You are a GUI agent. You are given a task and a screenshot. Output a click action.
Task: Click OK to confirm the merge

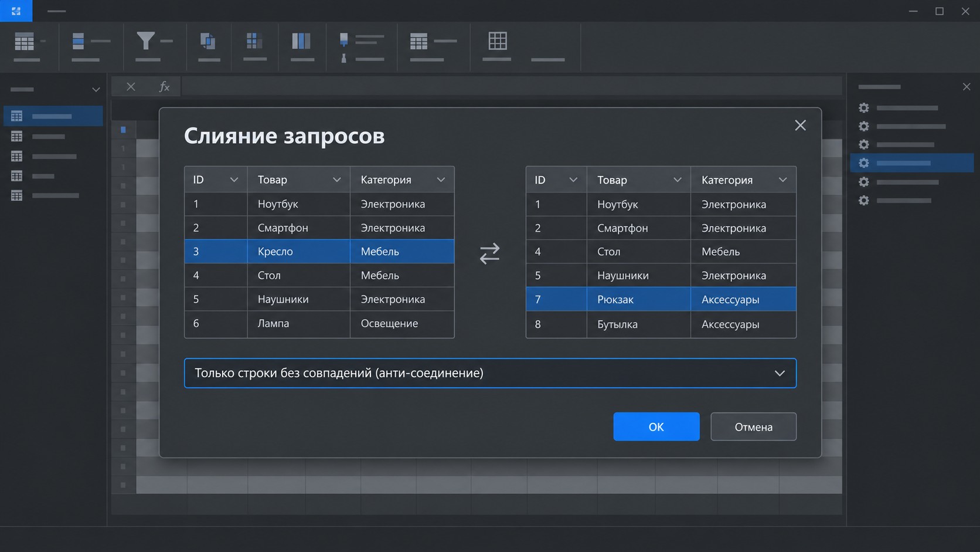pos(656,426)
